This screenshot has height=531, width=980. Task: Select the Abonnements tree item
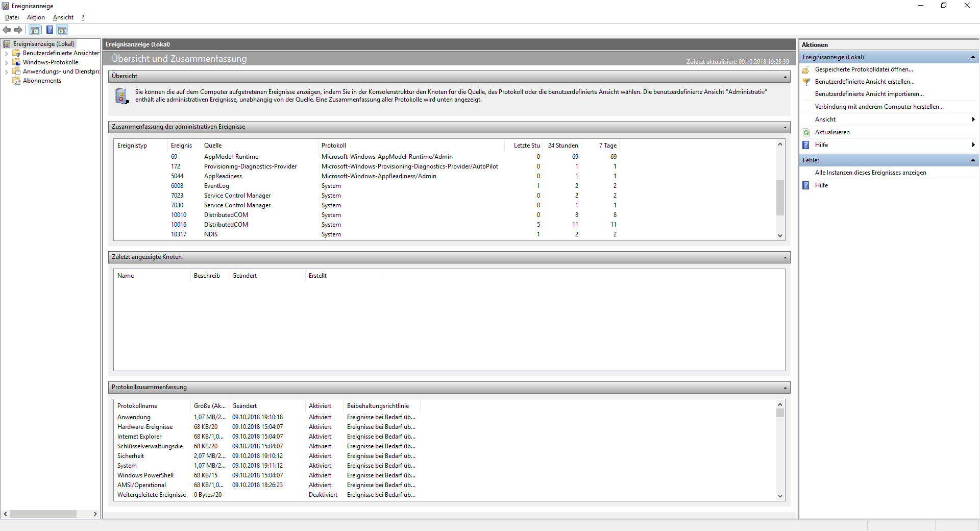pyautogui.click(x=42, y=81)
